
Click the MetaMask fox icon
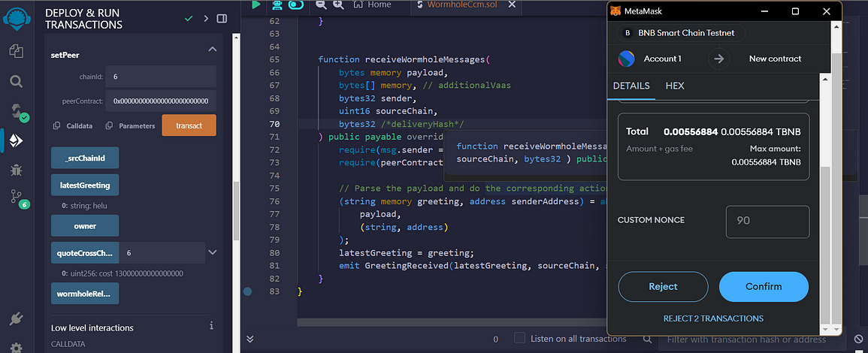(615, 11)
